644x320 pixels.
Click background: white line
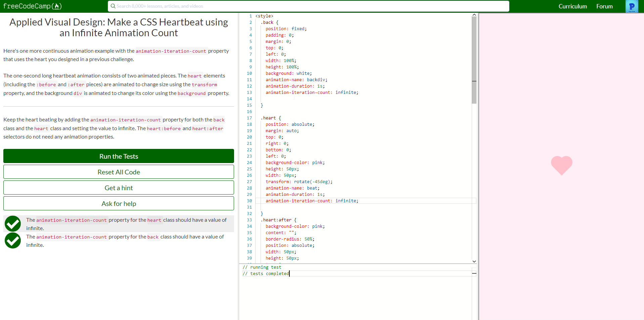point(289,73)
